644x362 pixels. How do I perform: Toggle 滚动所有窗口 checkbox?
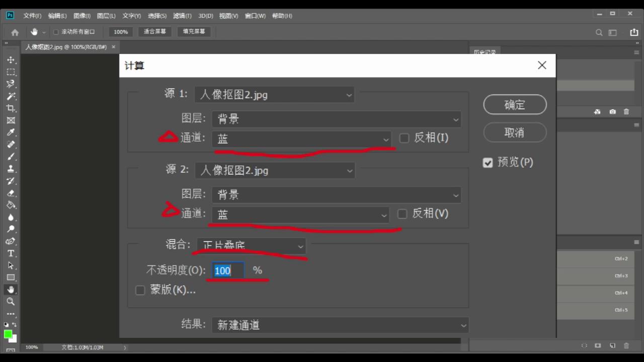point(56,32)
